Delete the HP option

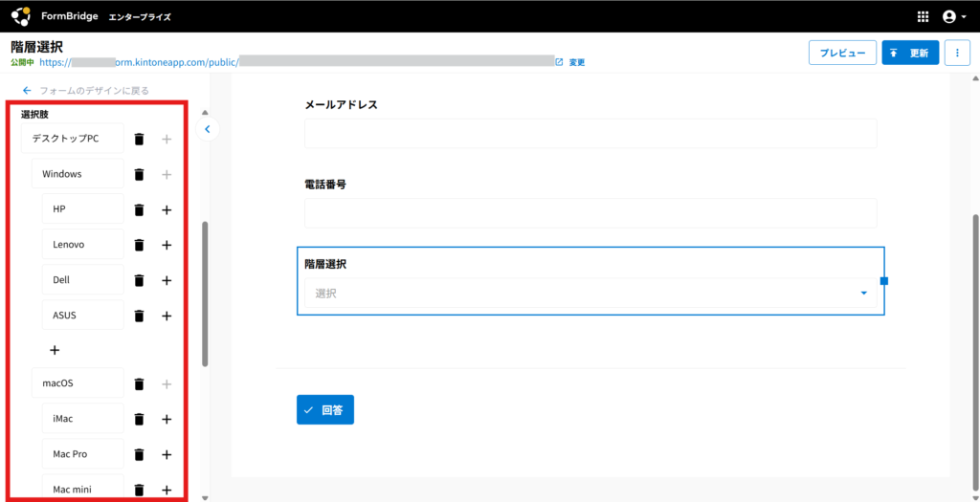click(x=140, y=210)
